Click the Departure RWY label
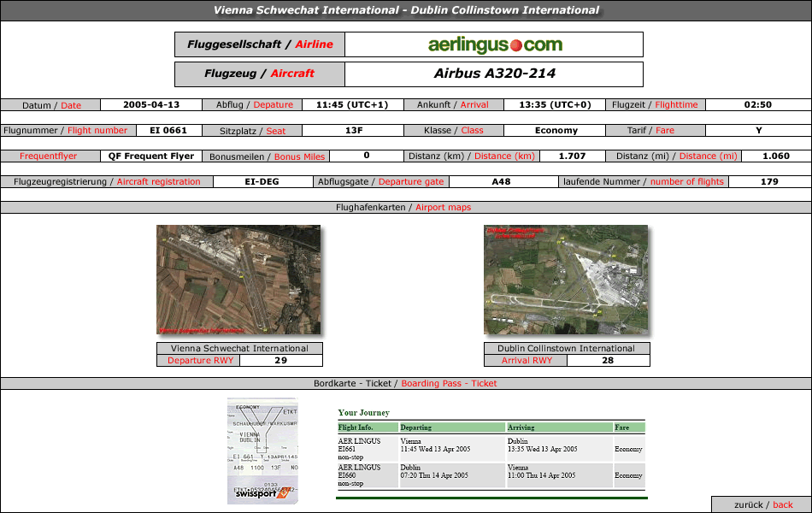812x513 pixels. pos(200,360)
